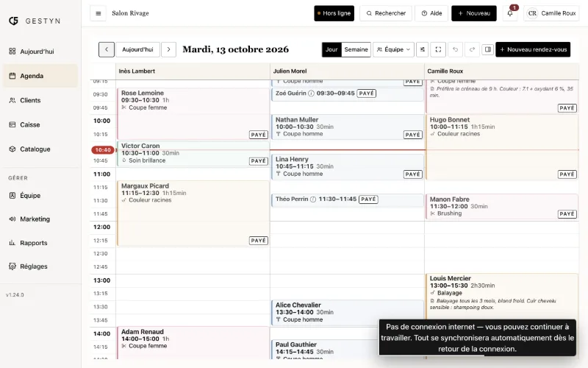Click the offline connection notification toast
The width and height of the screenshot is (588, 368).
(x=477, y=338)
